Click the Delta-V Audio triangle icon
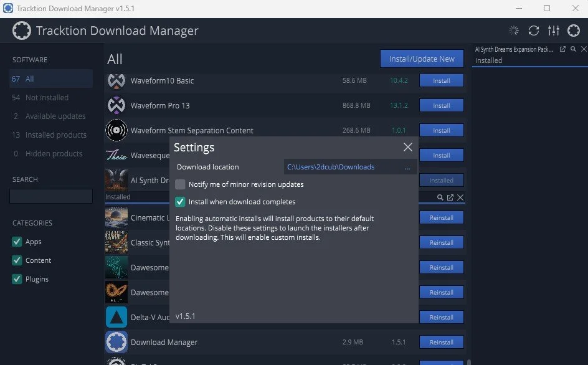The width and height of the screenshot is (588, 365). point(116,317)
